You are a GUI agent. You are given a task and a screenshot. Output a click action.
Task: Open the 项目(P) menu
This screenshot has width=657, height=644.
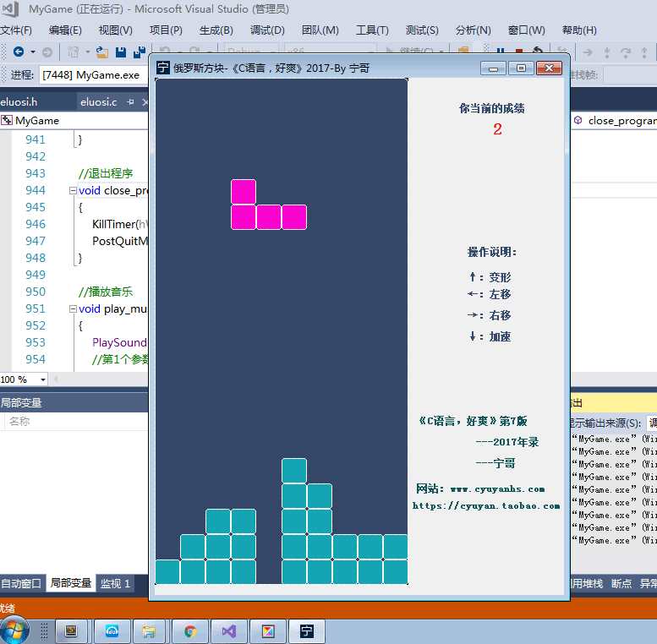tap(166, 30)
